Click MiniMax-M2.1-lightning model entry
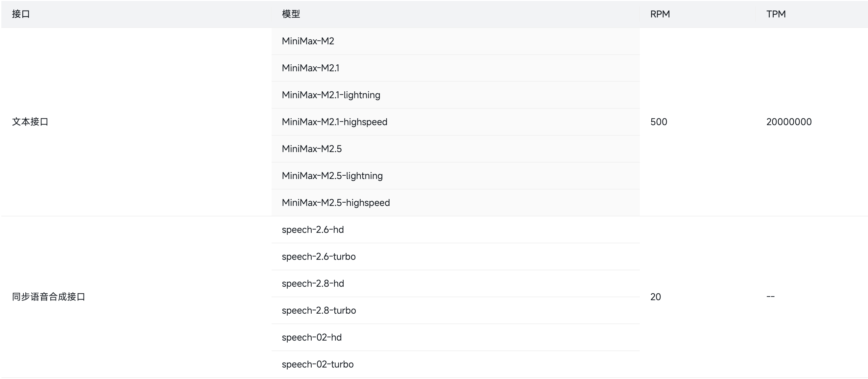Viewport: 868px width, 379px height. (455, 95)
